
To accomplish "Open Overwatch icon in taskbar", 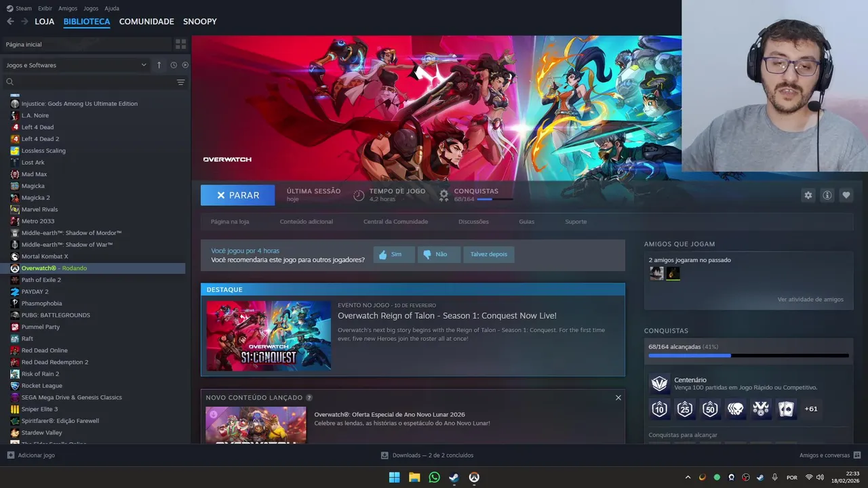I will point(474,477).
